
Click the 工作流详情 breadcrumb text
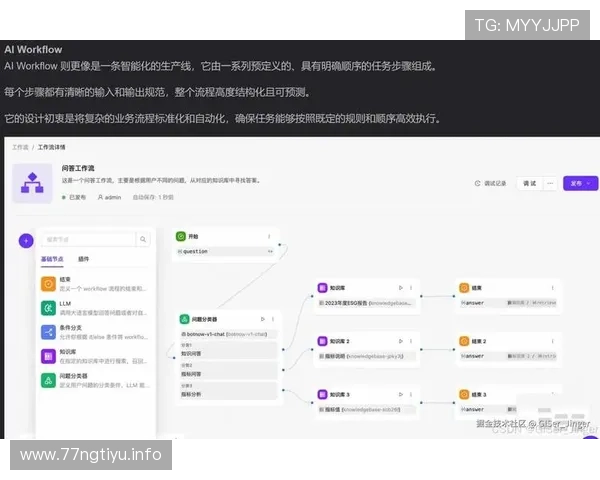click(x=51, y=147)
